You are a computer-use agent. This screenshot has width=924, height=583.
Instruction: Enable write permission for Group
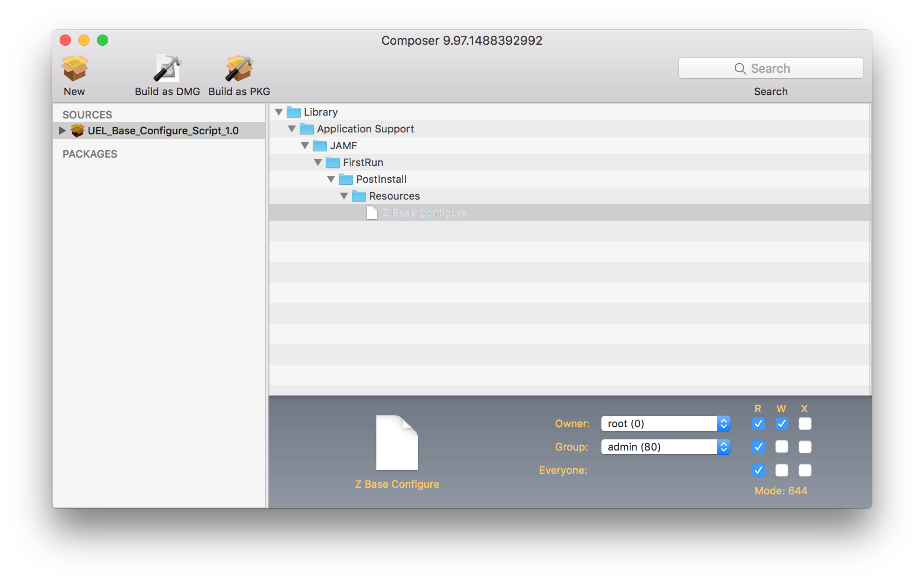[x=781, y=447]
